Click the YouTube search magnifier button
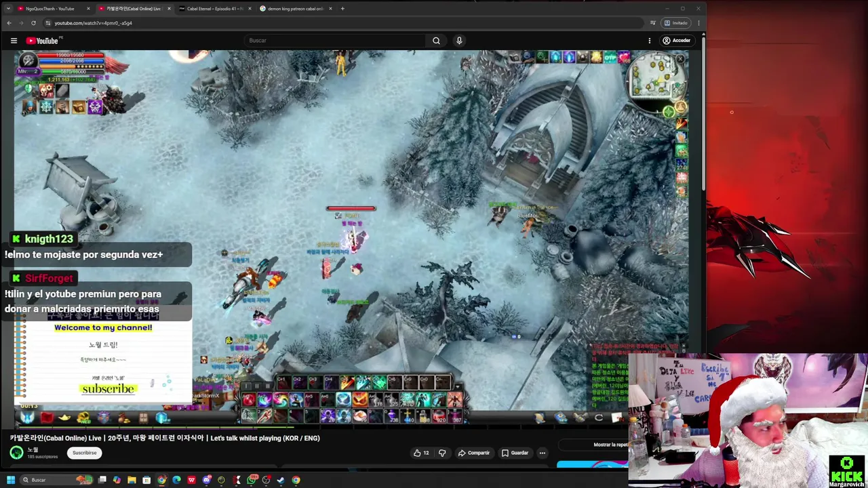 pyautogui.click(x=436, y=41)
